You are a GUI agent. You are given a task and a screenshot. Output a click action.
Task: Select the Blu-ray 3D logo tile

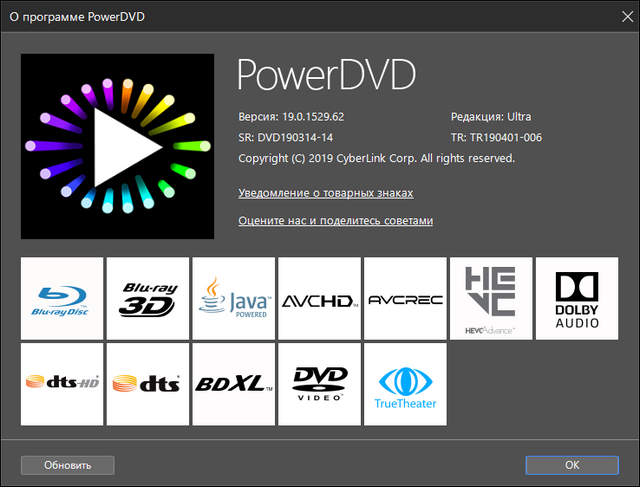(x=148, y=297)
